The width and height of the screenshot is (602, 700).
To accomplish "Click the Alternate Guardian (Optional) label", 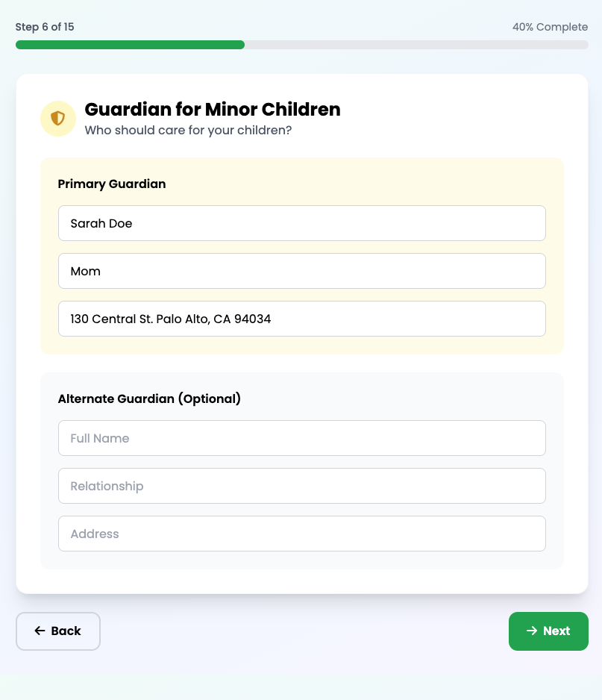I will pos(149,399).
